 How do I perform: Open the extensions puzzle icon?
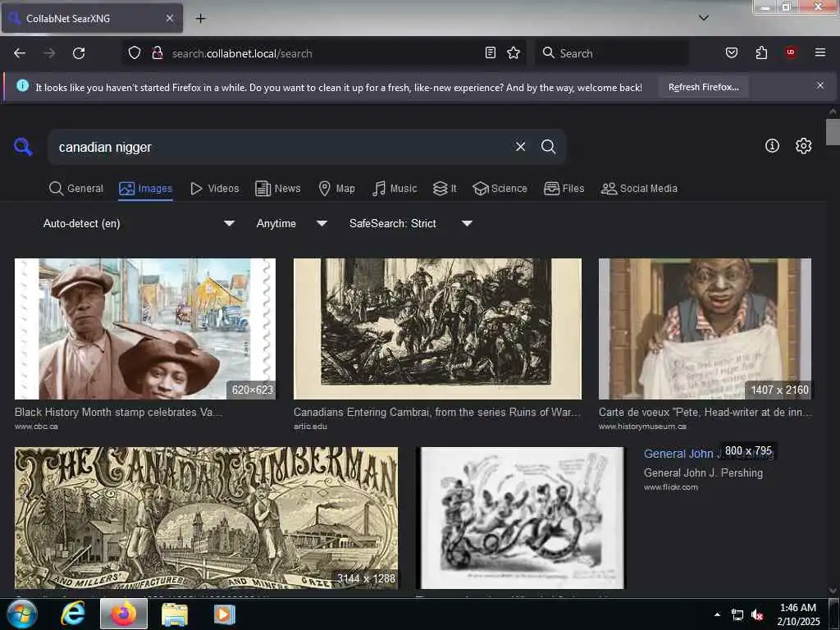[x=761, y=53]
